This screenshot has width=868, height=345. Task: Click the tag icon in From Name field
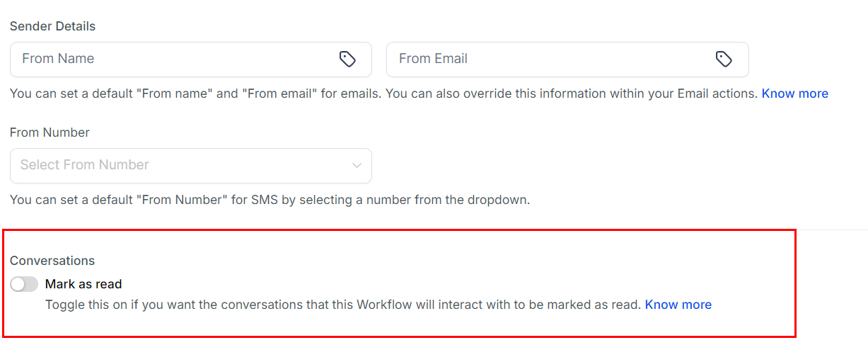pyautogui.click(x=347, y=60)
